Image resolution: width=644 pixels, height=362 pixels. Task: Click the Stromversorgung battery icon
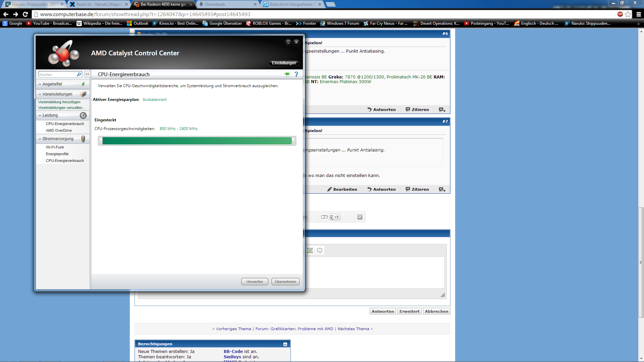(83, 139)
